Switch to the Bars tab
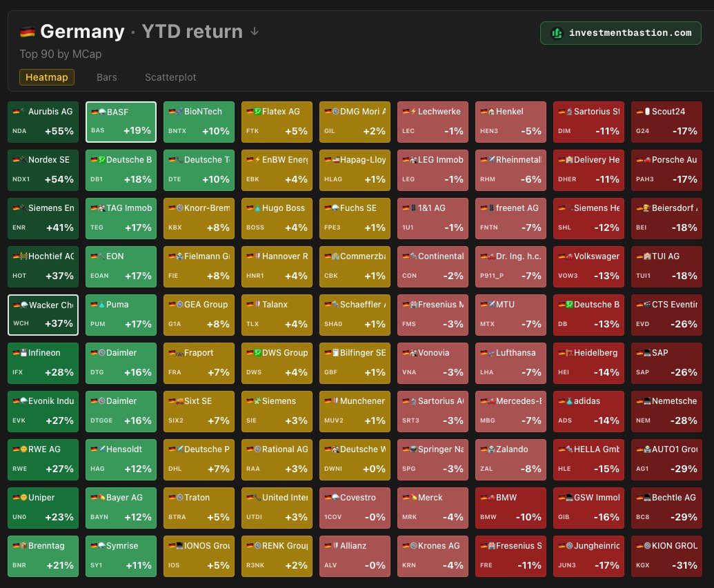The image size is (714, 588). coord(106,77)
